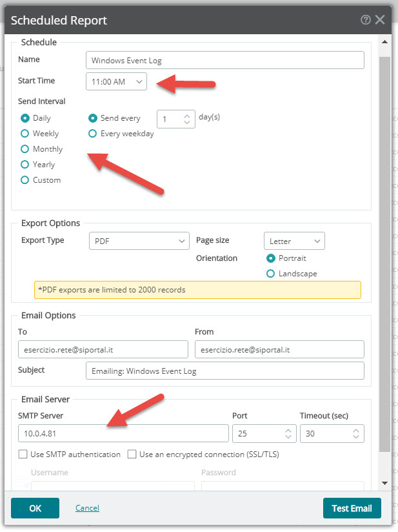The height and width of the screenshot is (532, 398).
Task: Click the SMTP Server address field
Action: click(x=123, y=434)
